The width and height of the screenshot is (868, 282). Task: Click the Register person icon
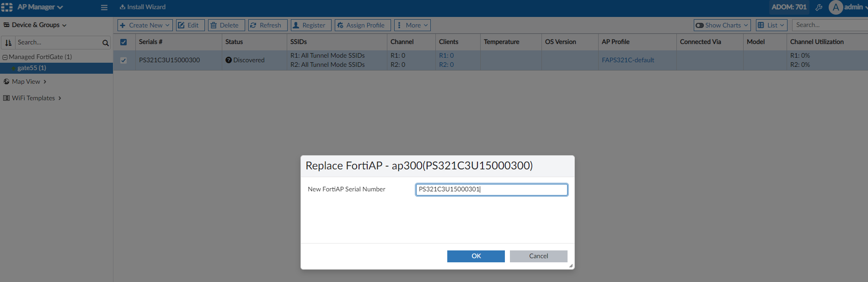click(x=296, y=25)
